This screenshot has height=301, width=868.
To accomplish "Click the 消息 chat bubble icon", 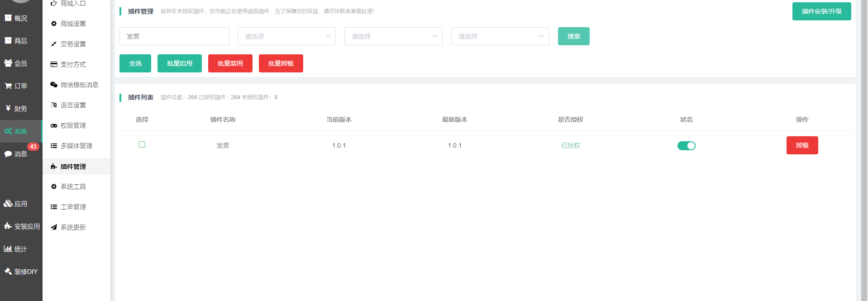I will [x=8, y=154].
